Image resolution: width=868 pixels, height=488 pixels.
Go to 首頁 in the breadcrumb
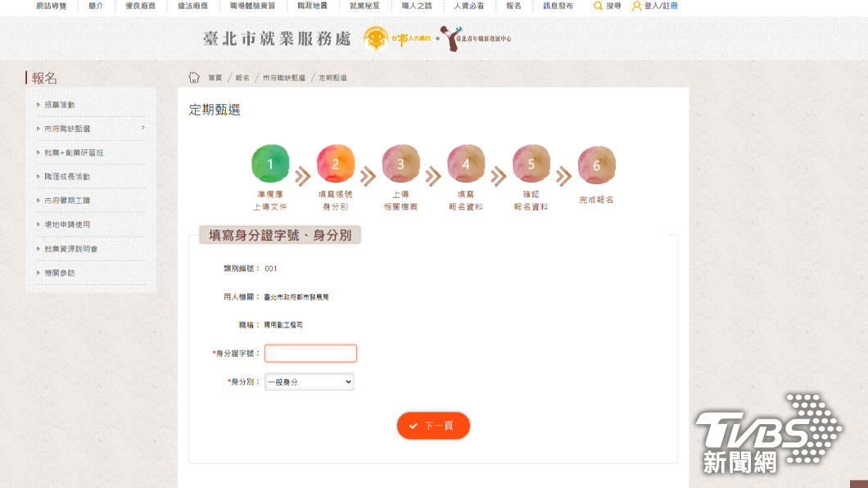[x=215, y=78]
